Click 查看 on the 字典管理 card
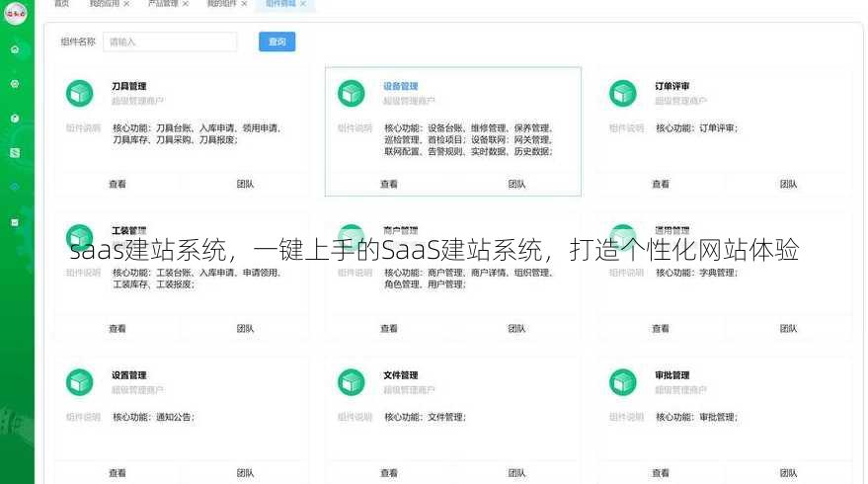Viewport: 868px width, 484px height. (661, 328)
